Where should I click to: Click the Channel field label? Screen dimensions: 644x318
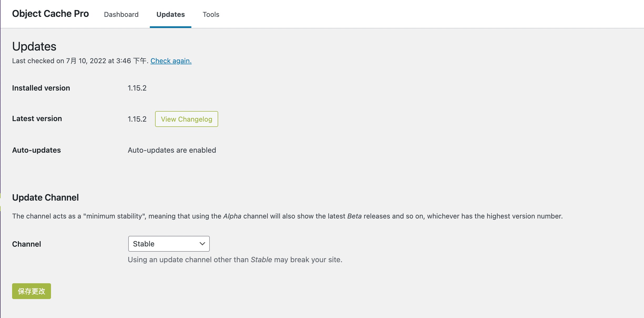point(27,244)
